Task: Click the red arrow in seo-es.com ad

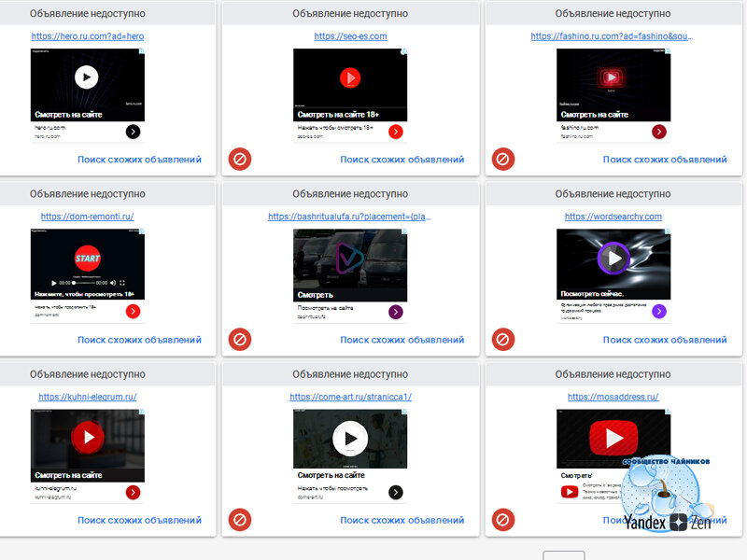Action: (395, 132)
